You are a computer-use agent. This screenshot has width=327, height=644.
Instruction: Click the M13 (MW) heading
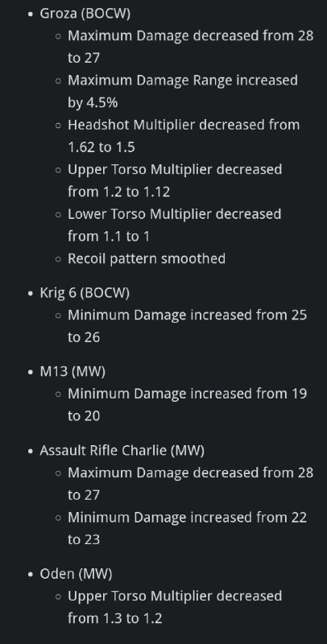[72, 372]
